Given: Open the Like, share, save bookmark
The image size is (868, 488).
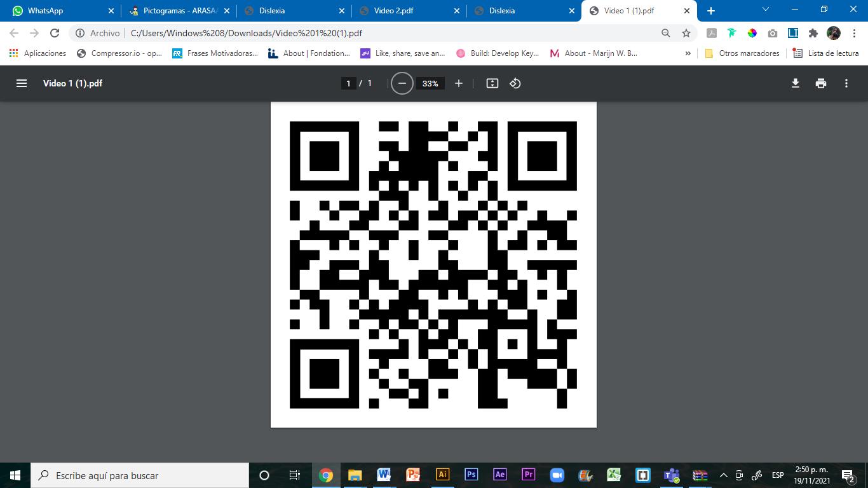Looking at the screenshot, I should (403, 53).
